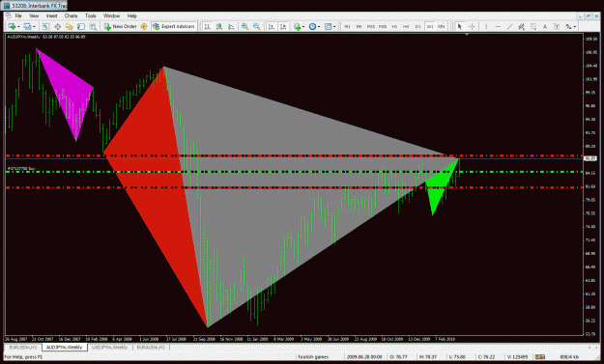Switch to the H4 timeframe

click(x=406, y=26)
